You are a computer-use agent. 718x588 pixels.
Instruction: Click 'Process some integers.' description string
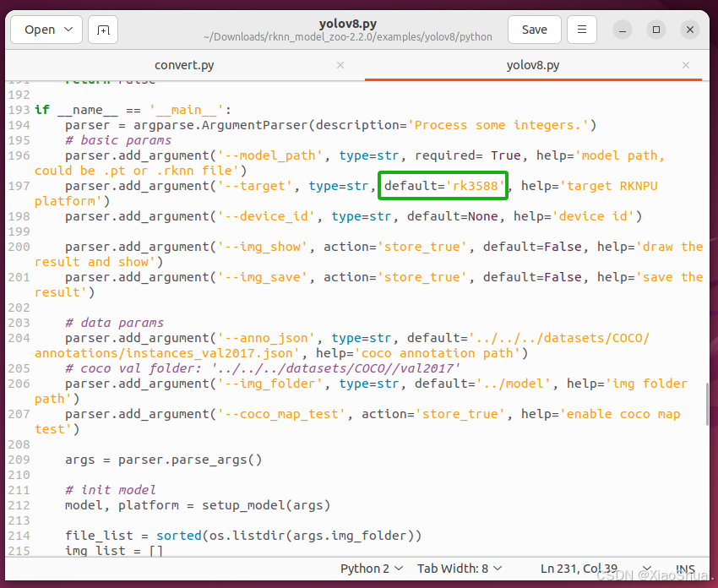498,125
